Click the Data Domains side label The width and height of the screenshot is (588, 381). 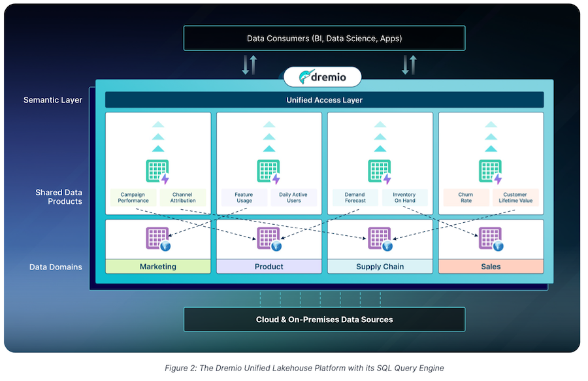tap(56, 267)
